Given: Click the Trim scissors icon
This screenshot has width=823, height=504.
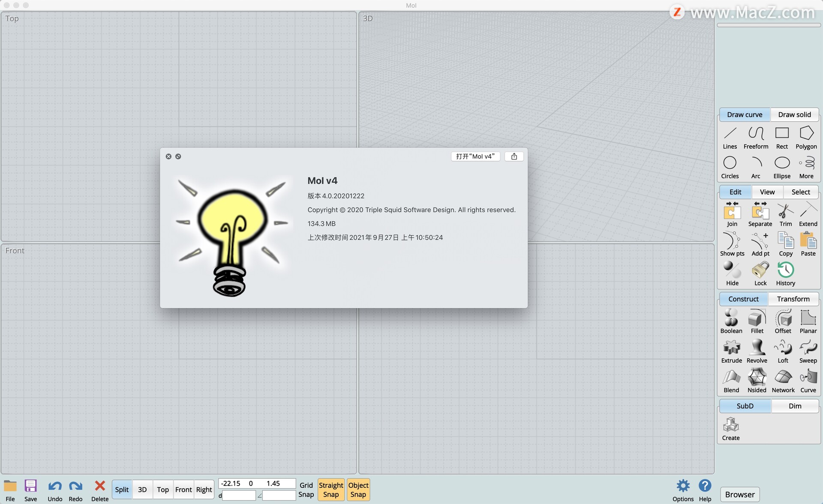Looking at the screenshot, I should coord(785,213).
